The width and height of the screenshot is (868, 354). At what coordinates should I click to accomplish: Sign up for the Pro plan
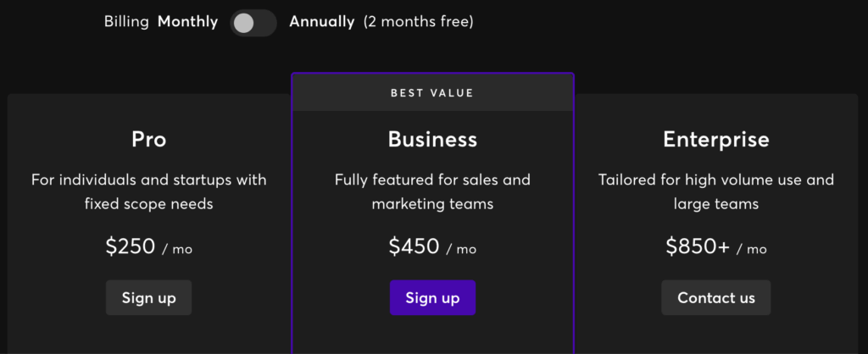pos(148,297)
